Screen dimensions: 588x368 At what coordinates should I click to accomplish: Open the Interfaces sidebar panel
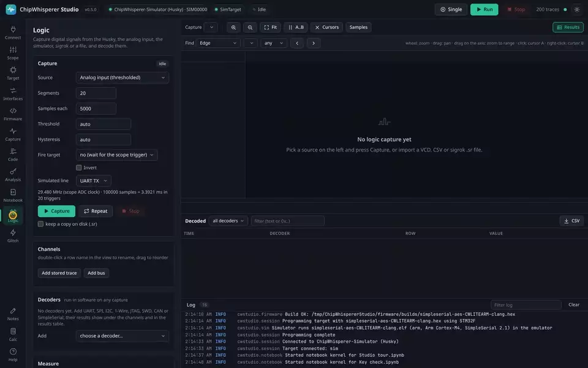(13, 93)
